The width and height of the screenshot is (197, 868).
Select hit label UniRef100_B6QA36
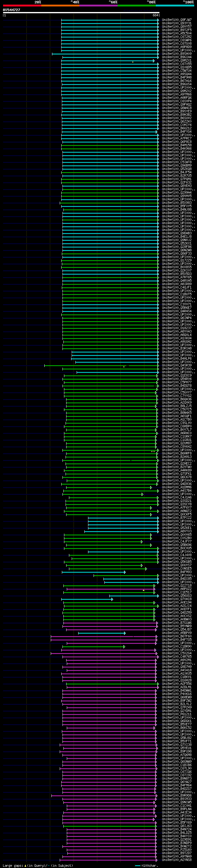click(176, 399)
